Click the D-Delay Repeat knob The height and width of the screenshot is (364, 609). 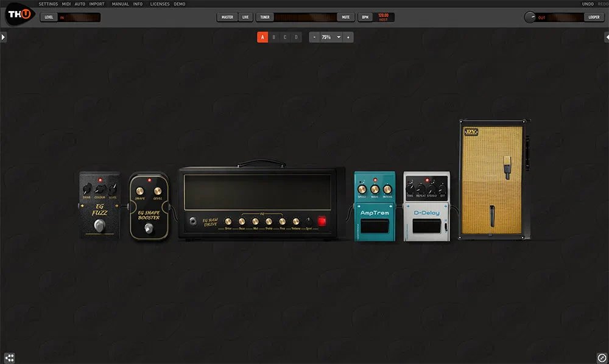421,189
